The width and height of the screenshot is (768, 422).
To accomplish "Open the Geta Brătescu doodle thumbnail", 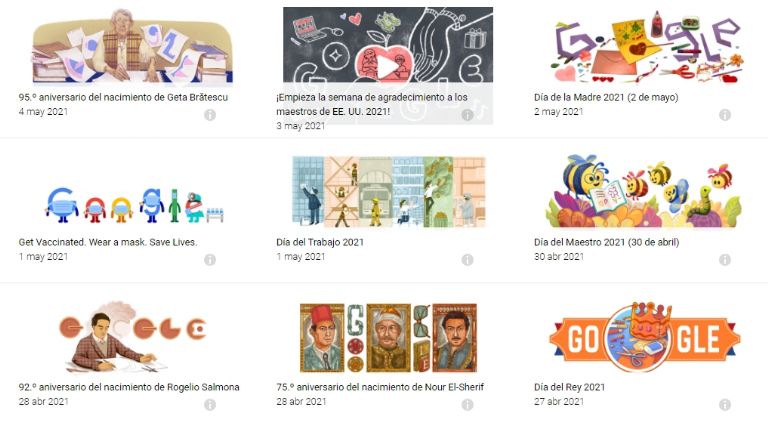I will pos(132,46).
